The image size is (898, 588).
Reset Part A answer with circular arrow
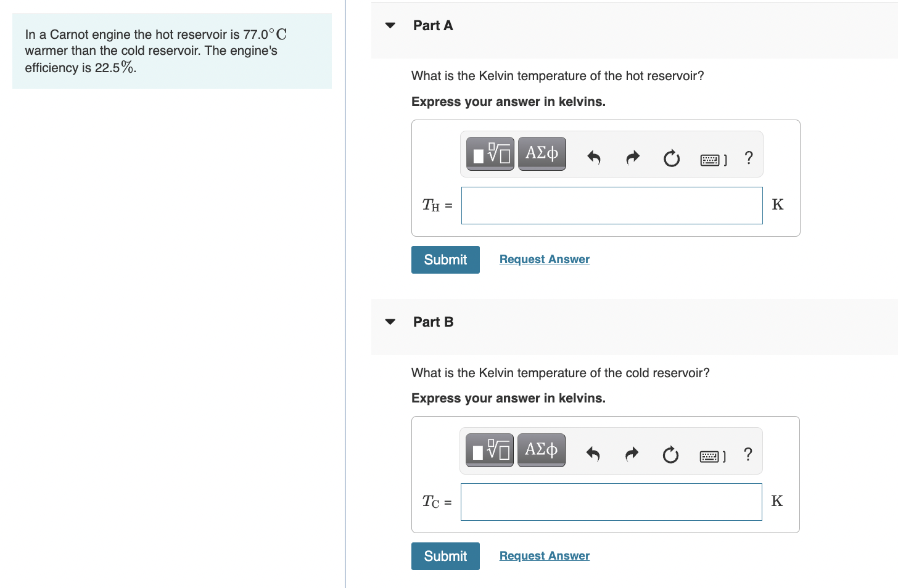point(672,158)
